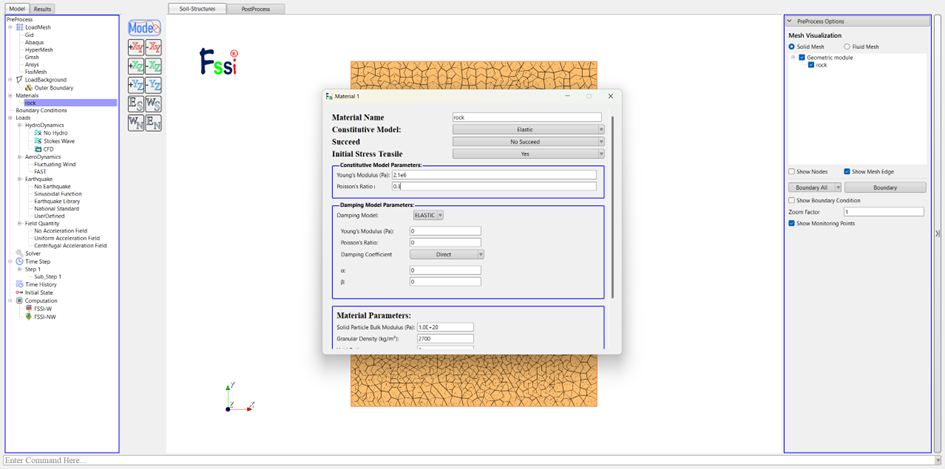
Task: Open the Initial Stress Tensile dropdown
Action: (x=529, y=154)
